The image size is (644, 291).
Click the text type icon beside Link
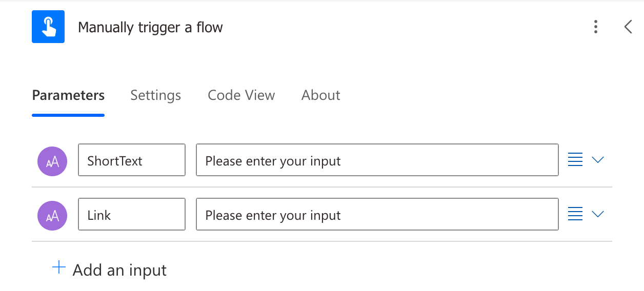coord(52,215)
